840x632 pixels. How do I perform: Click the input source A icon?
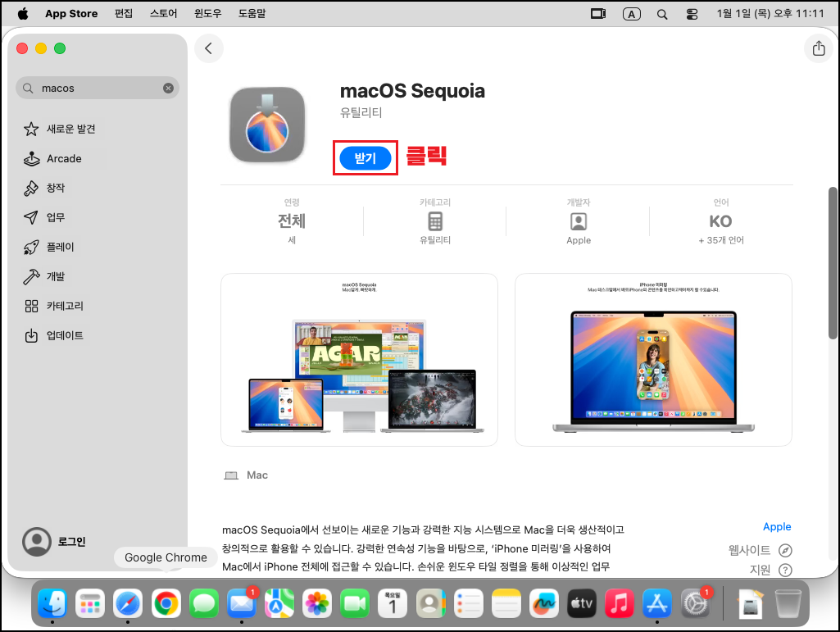632,15
